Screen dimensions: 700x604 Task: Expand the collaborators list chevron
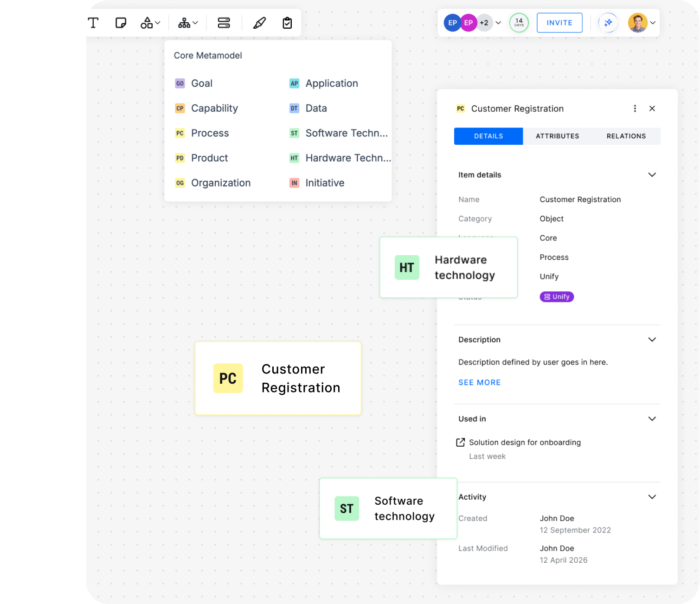coord(498,23)
